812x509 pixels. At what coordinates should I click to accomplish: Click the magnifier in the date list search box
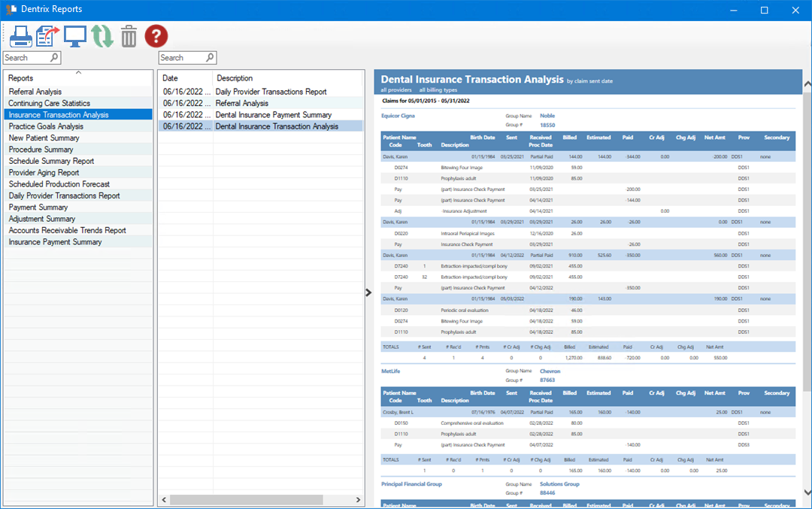(210, 57)
